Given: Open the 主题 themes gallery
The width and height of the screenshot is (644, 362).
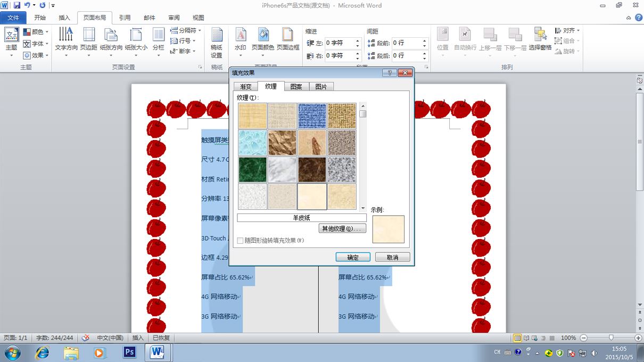Looking at the screenshot, I should 11,43.
